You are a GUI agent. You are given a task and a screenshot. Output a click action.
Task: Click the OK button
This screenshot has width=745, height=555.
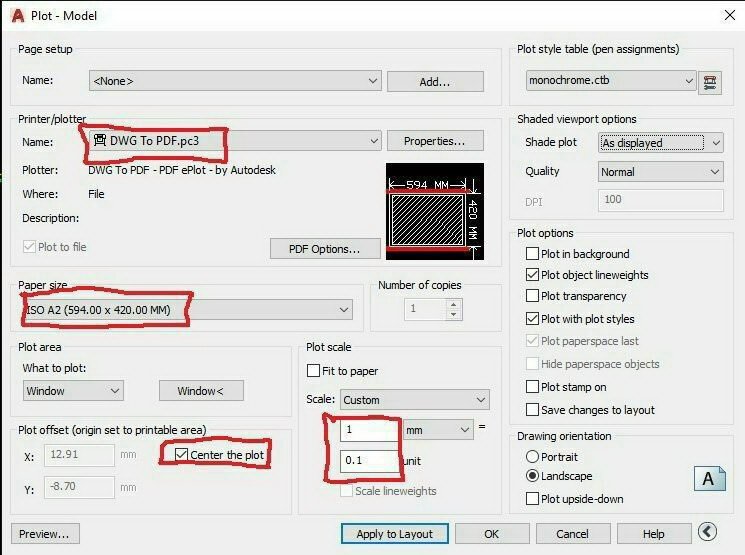pos(492,534)
